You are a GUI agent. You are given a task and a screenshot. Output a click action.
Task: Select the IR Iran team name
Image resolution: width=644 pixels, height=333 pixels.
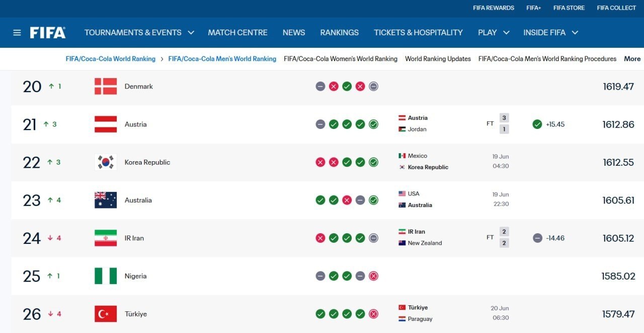(134, 238)
